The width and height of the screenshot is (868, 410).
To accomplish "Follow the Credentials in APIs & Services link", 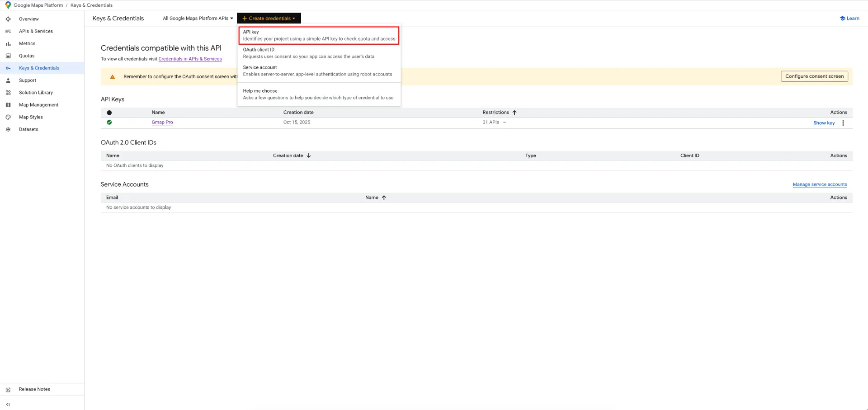I will point(190,59).
